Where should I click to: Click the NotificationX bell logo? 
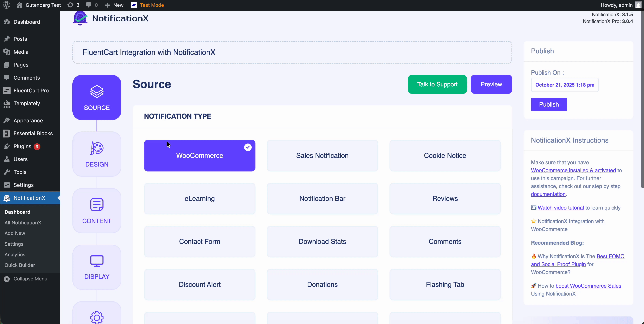click(80, 18)
